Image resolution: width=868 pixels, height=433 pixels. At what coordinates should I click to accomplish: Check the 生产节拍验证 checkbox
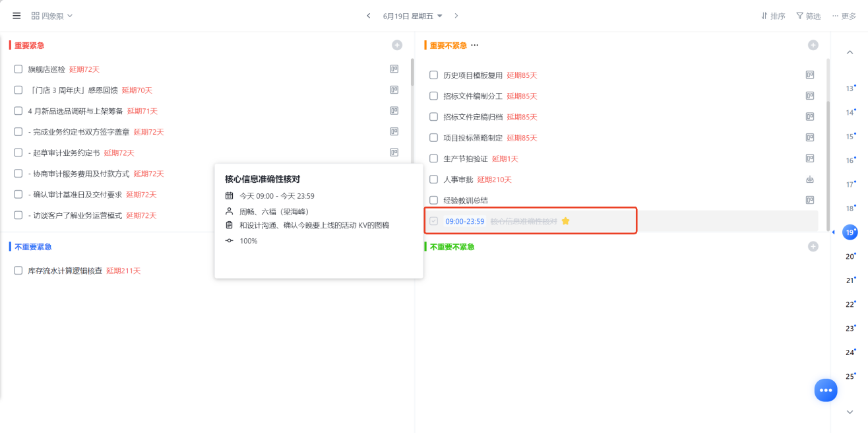click(434, 158)
